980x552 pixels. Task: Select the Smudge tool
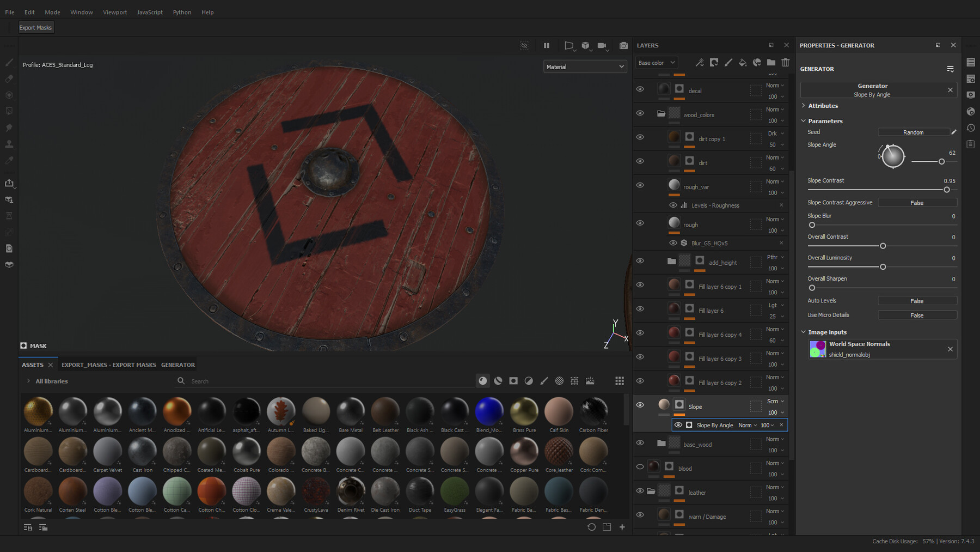9,128
